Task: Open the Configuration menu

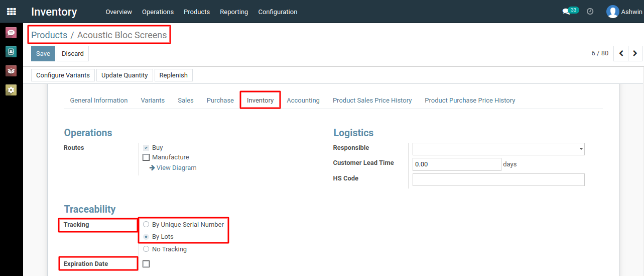Action: click(278, 12)
